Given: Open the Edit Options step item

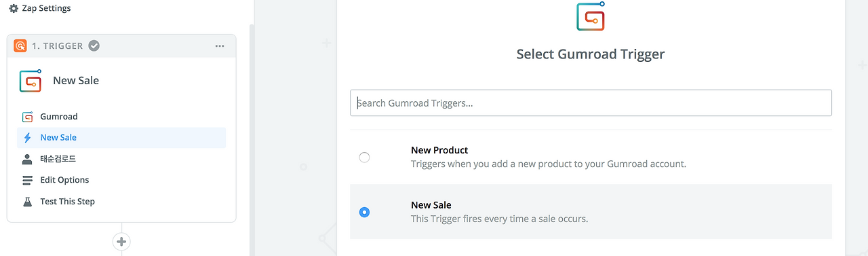Looking at the screenshot, I should coord(121,180).
